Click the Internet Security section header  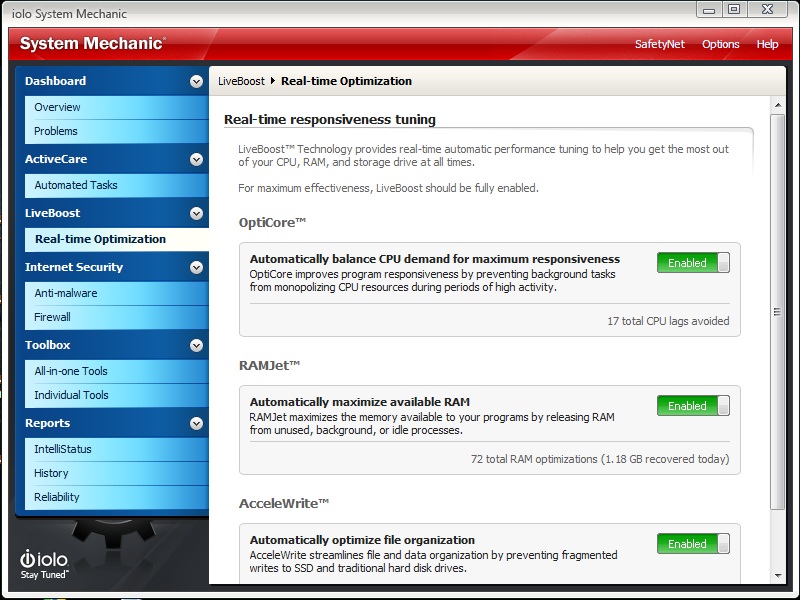point(112,267)
